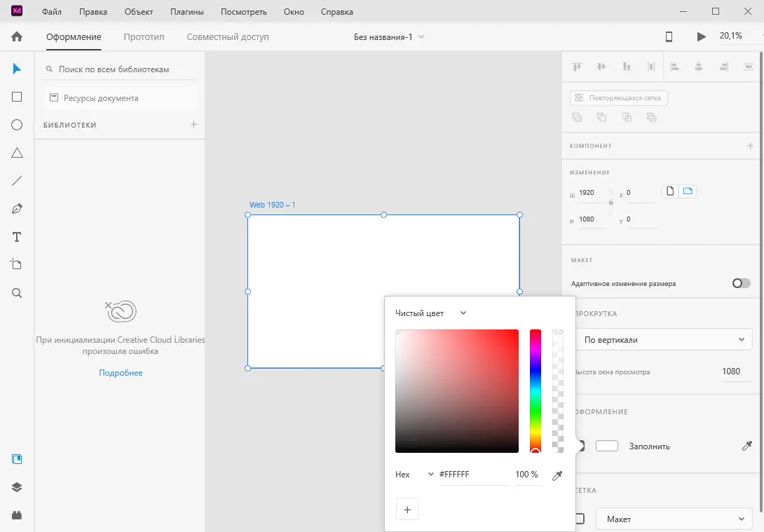Select the Text tool
Image resolution: width=764 pixels, height=532 pixels.
17,237
